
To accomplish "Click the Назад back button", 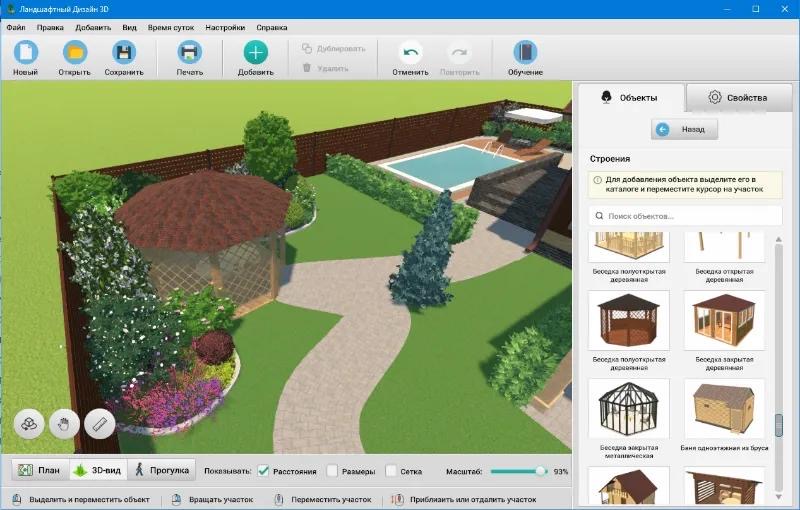I will [684, 130].
